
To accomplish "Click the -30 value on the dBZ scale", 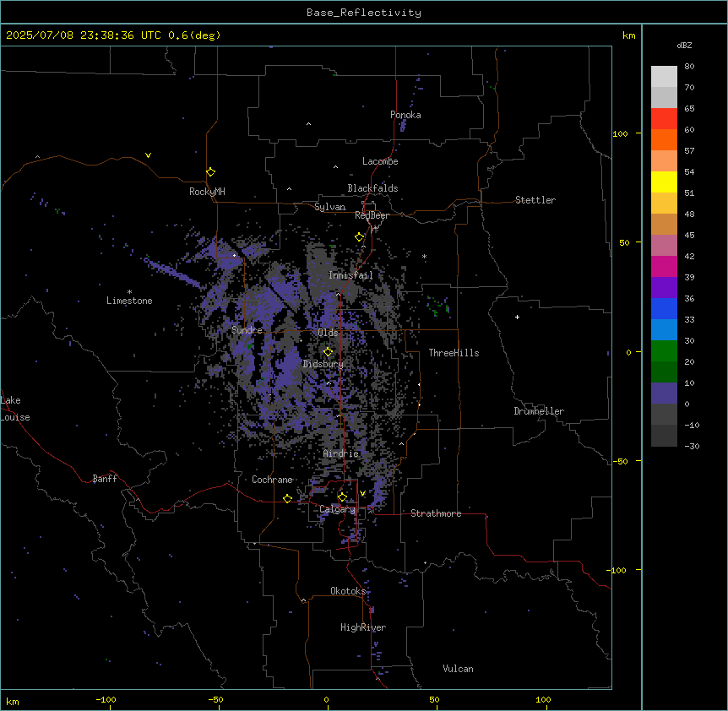I will (692, 446).
